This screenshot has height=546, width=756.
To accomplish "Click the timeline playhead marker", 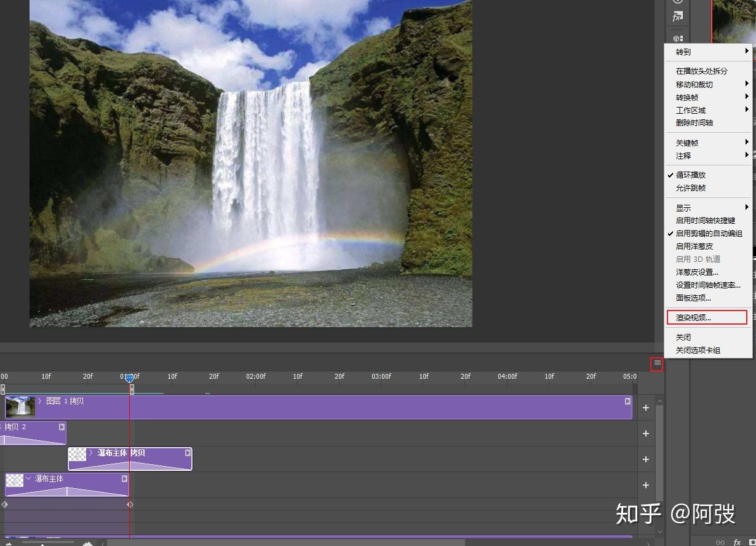I will click(129, 378).
